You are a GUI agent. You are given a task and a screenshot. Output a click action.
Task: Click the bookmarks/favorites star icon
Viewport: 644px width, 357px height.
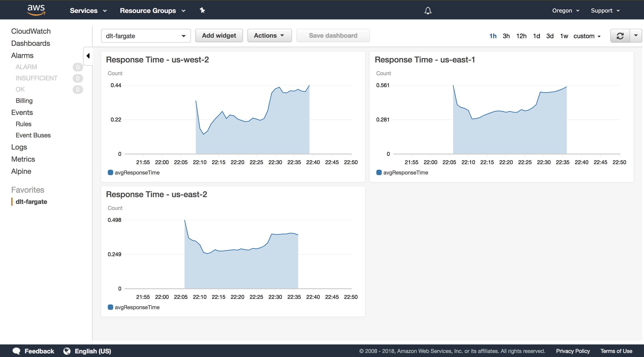pos(202,10)
